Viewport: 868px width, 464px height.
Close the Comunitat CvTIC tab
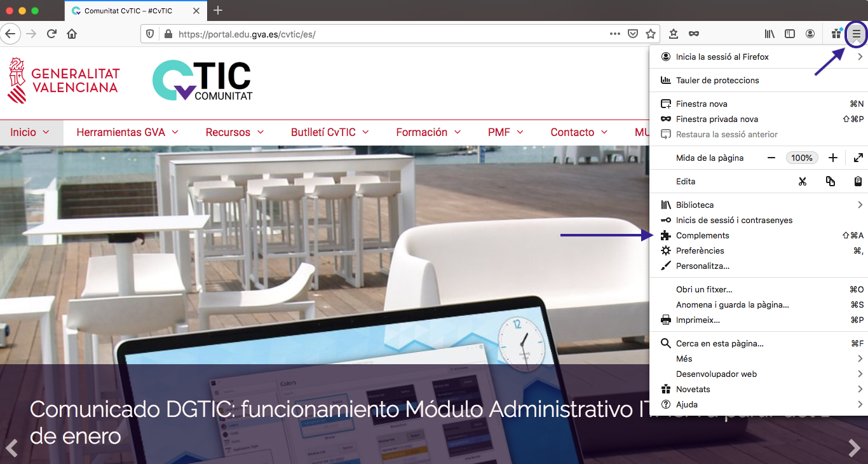coord(195,11)
